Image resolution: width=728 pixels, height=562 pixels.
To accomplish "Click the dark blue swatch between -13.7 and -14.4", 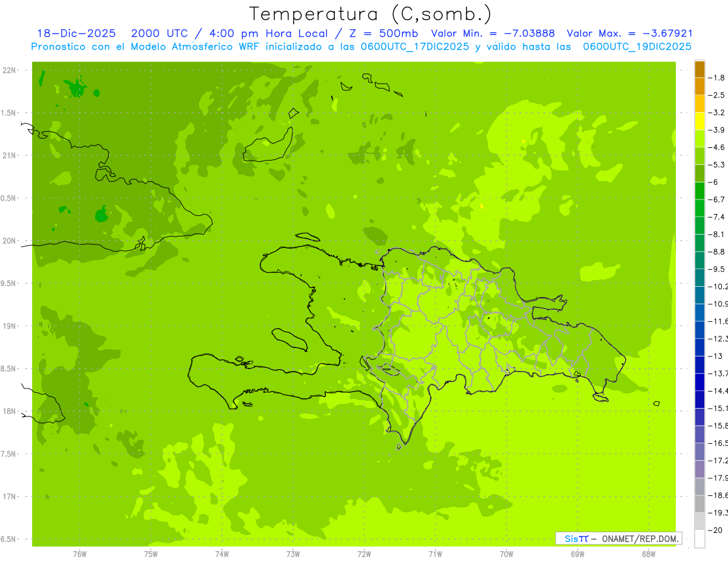I will pos(699,382).
